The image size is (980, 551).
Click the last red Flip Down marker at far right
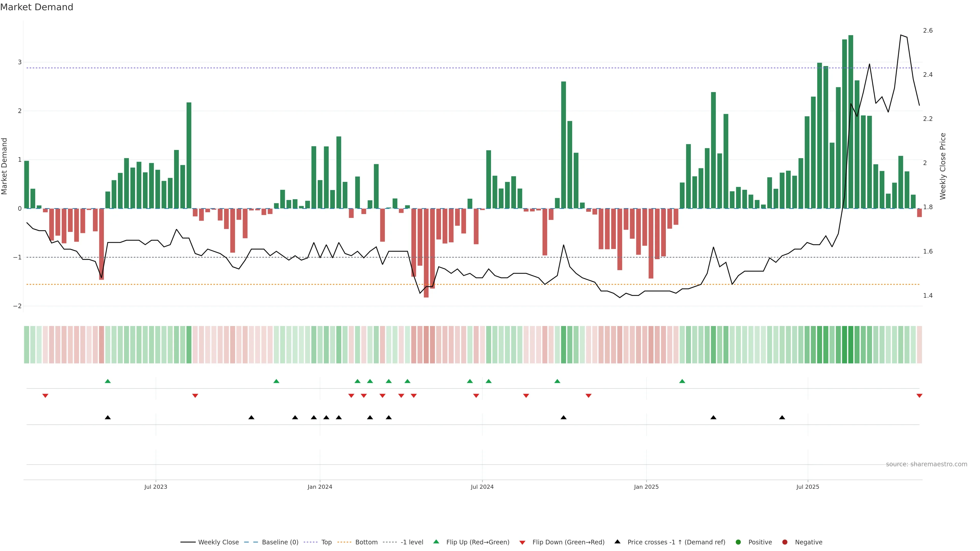919,396
